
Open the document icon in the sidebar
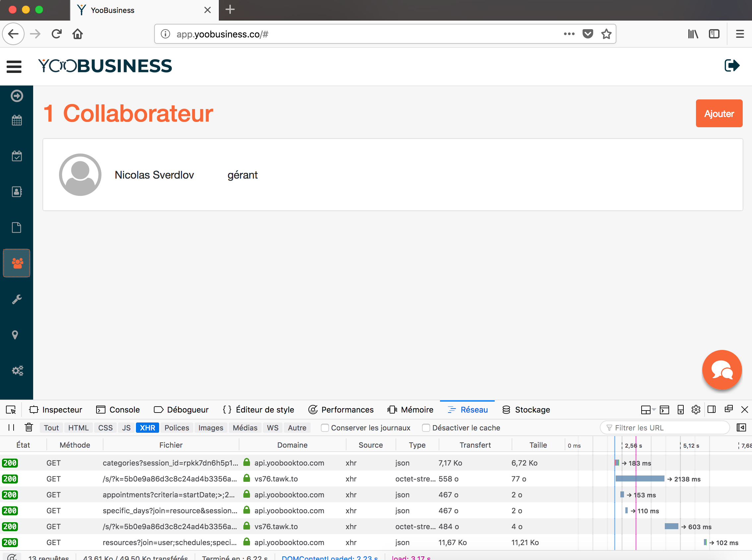click(17, 227)
